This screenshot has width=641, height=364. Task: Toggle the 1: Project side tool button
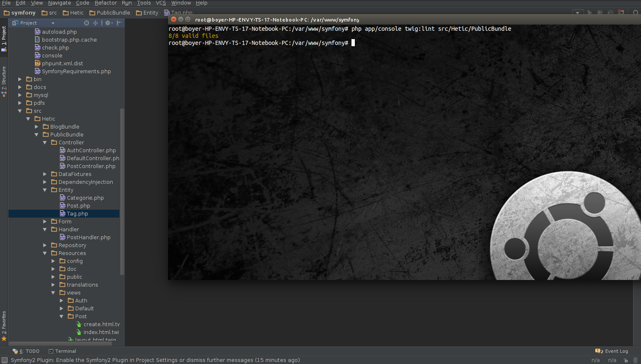pos(4,39)
